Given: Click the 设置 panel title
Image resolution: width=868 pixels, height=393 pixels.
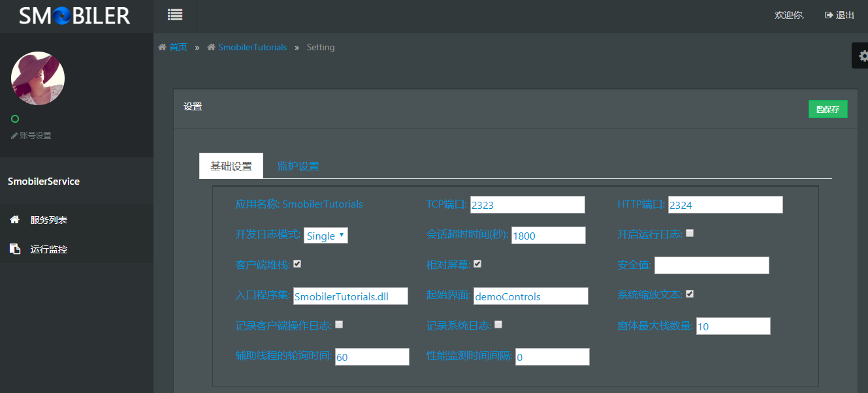Looking at the screenshot, I should 193,106.
